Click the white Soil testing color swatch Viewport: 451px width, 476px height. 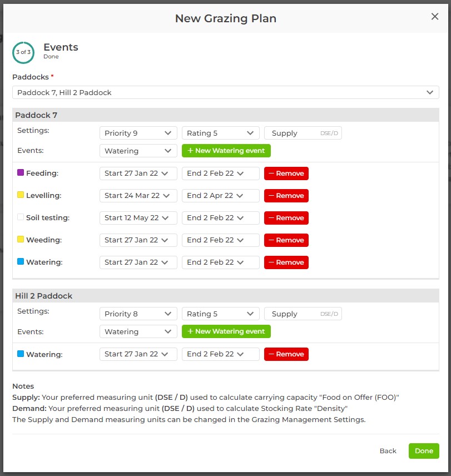[21, 217]
